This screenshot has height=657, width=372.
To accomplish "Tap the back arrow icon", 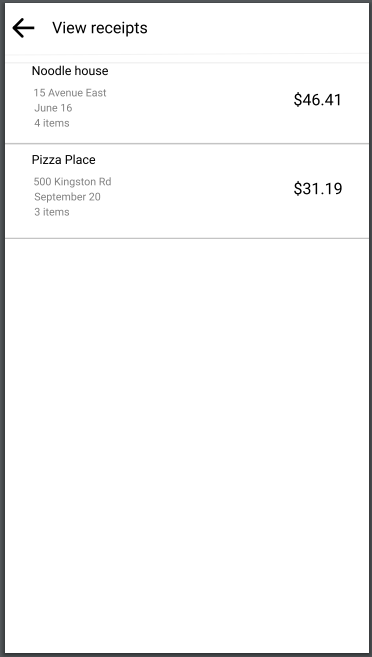I will pyautogui.click(x=23, y=28).
